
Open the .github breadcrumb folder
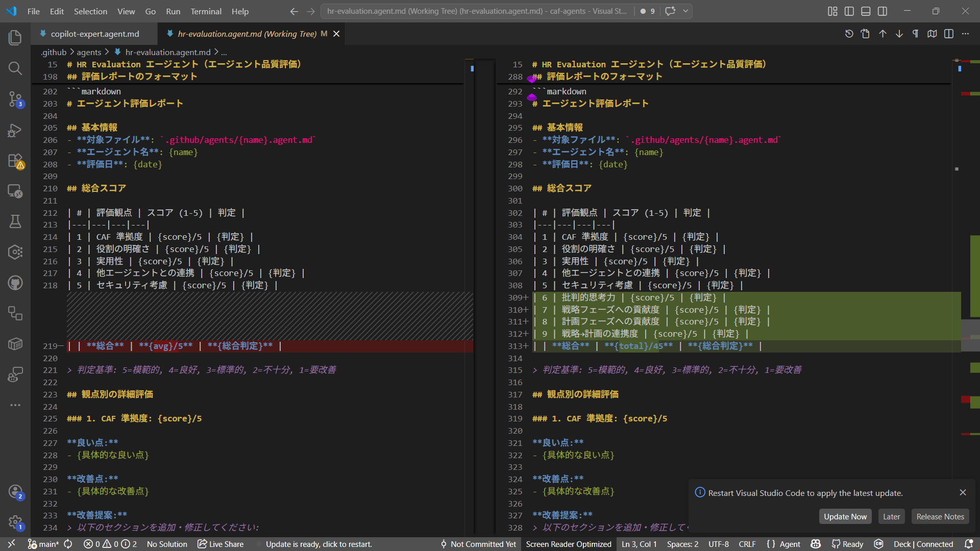point(54,52)
